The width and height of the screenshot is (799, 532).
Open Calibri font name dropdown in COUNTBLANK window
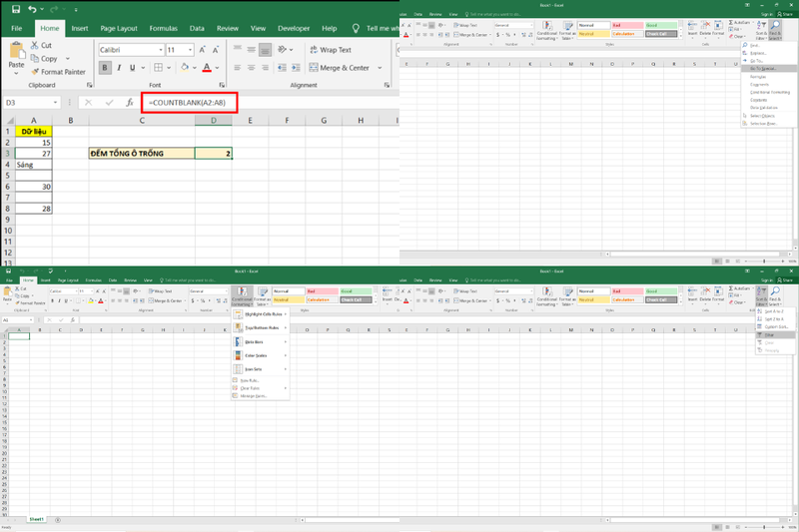click(161, 49)
